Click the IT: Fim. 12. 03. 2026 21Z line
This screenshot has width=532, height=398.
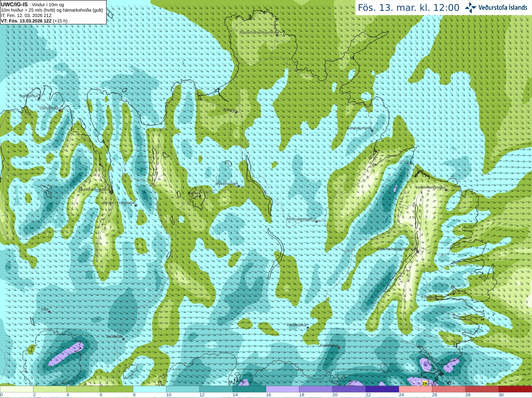pos(26,15)
